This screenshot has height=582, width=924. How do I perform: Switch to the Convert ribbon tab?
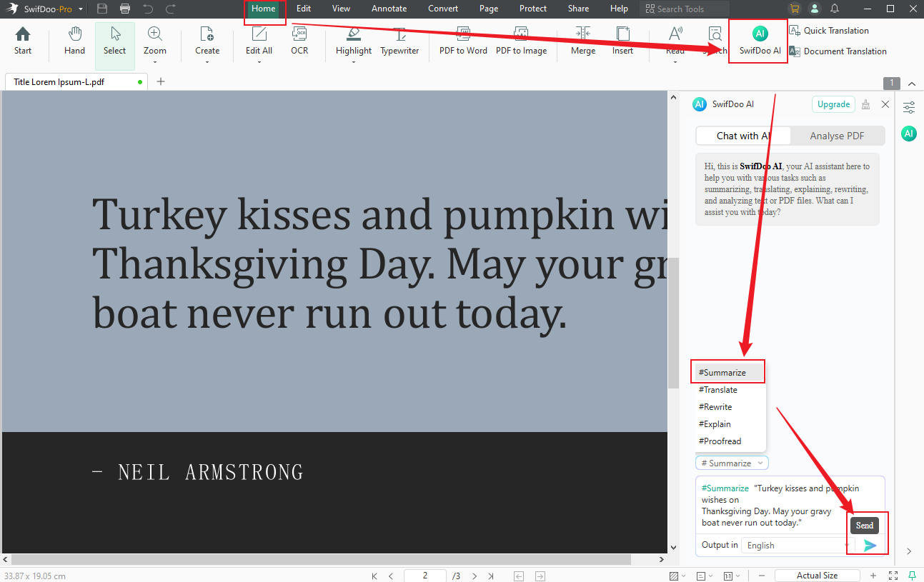pyautogui.click(x=442, y=9)
